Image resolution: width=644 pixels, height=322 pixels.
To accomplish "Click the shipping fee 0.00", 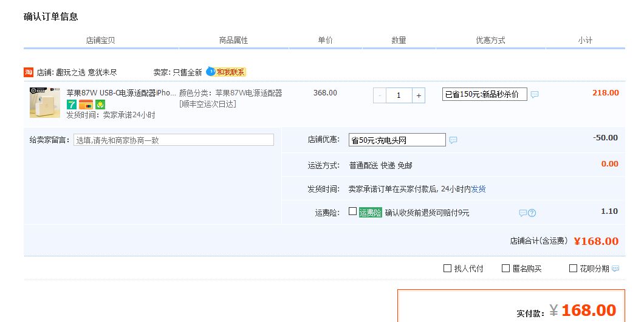I will coord(610,164).
